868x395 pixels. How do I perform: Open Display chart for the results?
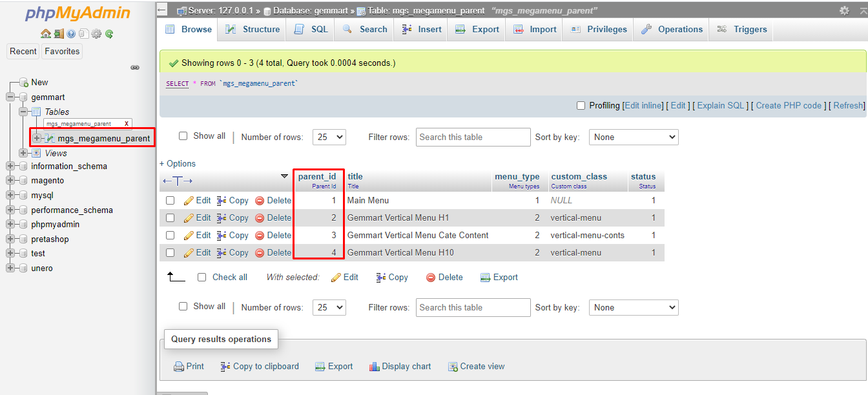point(400,367)
